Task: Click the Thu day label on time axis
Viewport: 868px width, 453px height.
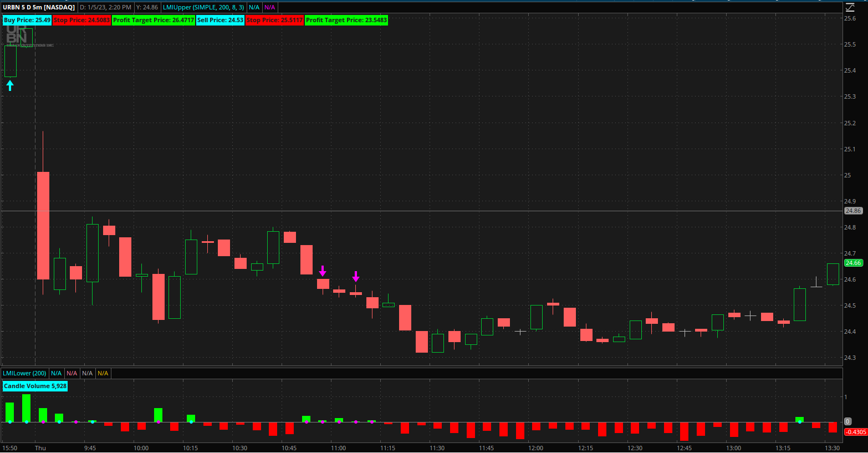Action: 40,448
